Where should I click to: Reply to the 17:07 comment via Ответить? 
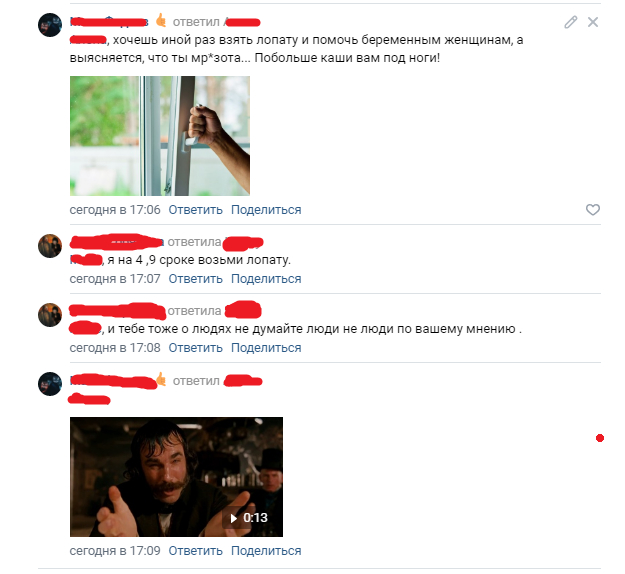[195, 279]
